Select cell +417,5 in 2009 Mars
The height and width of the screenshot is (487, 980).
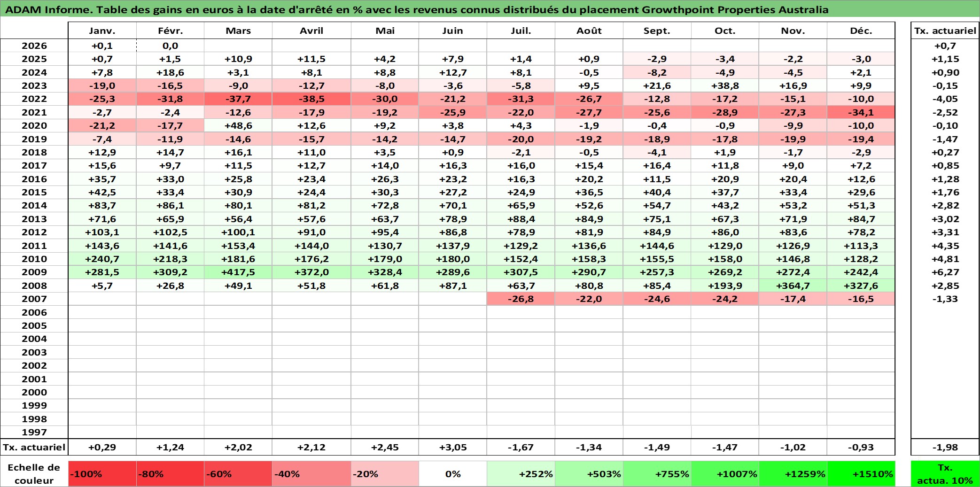pos(238,272)
